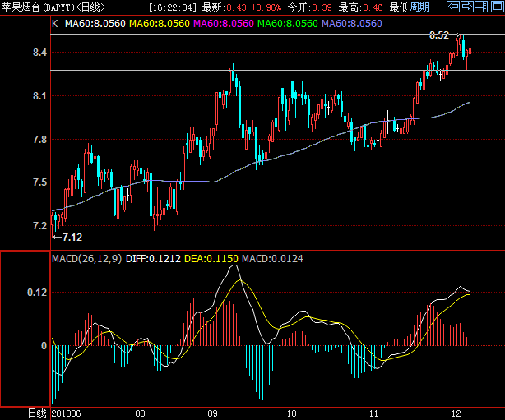Click the green MA60:8.0560 label
505x420 pixels.
click(x=288, y=24)
